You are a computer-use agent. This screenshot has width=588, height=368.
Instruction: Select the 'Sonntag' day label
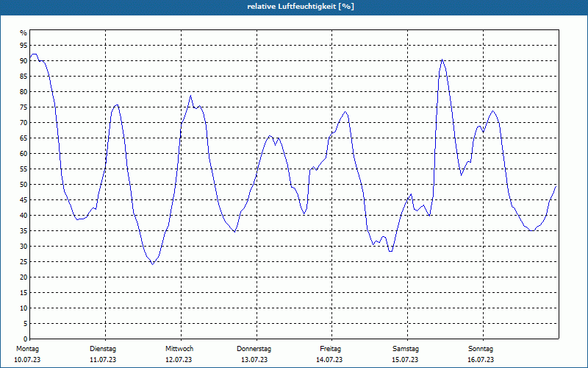(x=481, y=349)
